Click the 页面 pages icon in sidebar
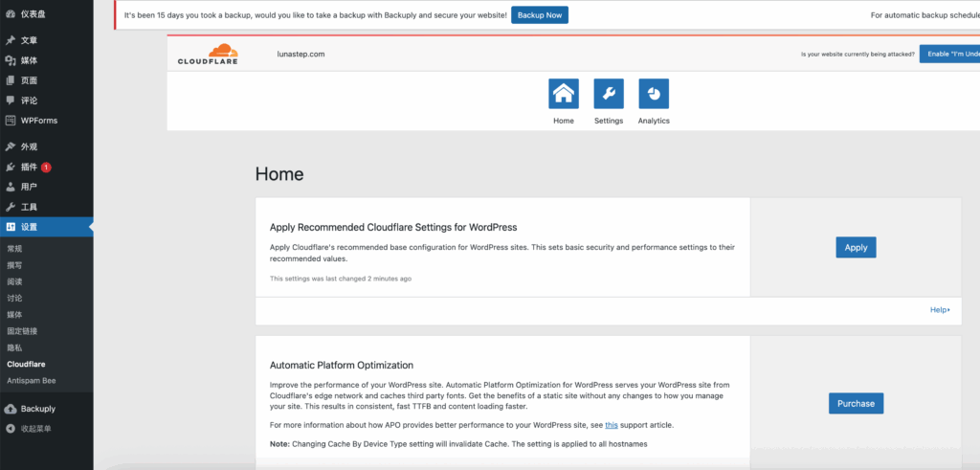 coord(10,80)
